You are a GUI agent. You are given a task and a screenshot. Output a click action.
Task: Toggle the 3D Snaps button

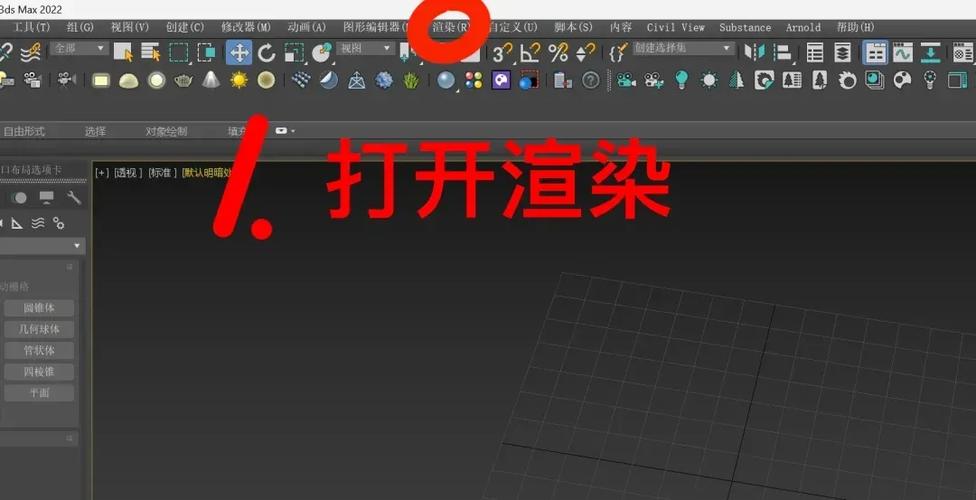tap(502, 53)
